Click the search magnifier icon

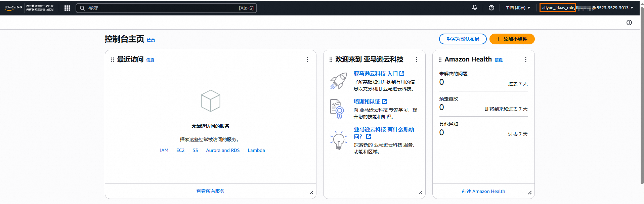click(x=82, y=8)
